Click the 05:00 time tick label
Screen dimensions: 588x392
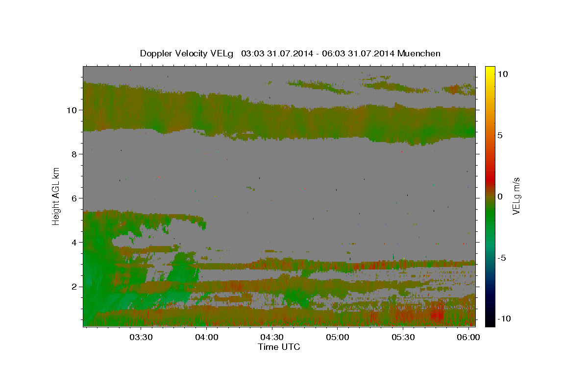click(338, 338)
